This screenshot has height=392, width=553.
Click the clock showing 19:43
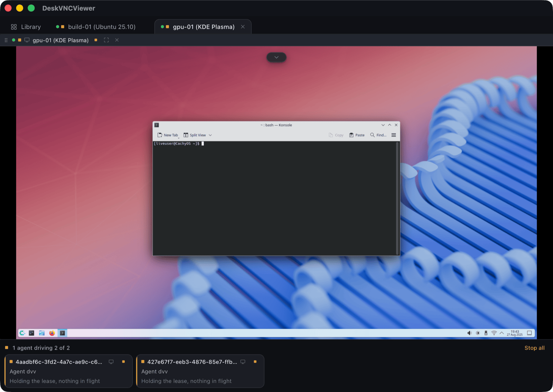pyautogui.click(x=515, y=333)
